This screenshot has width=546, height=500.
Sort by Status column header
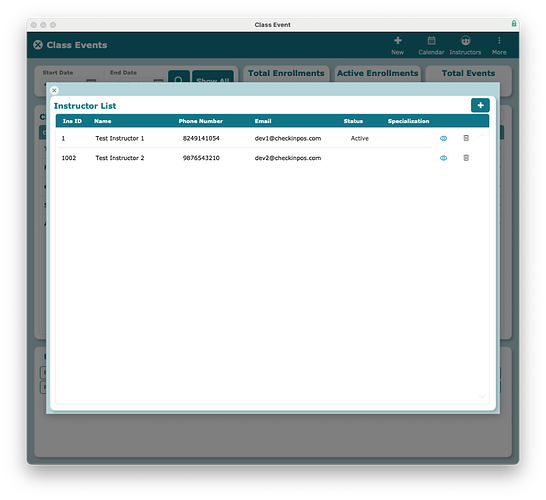tap(353, 121)
